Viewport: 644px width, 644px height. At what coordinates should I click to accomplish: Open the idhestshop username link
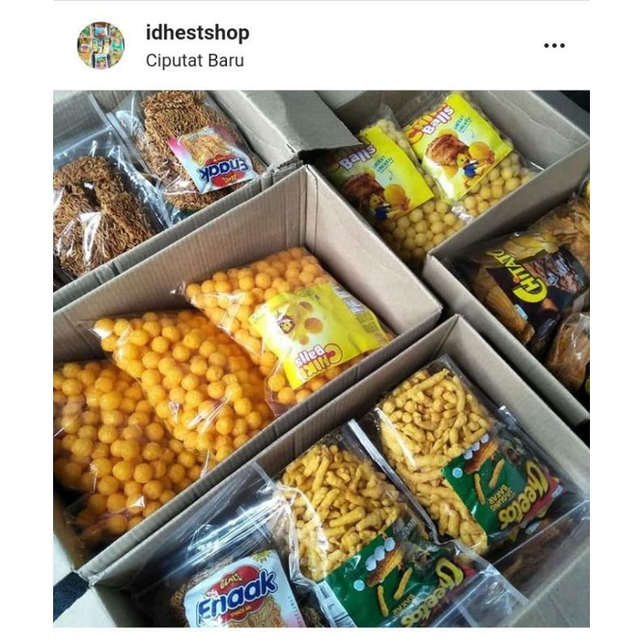[x=198, y=33]
